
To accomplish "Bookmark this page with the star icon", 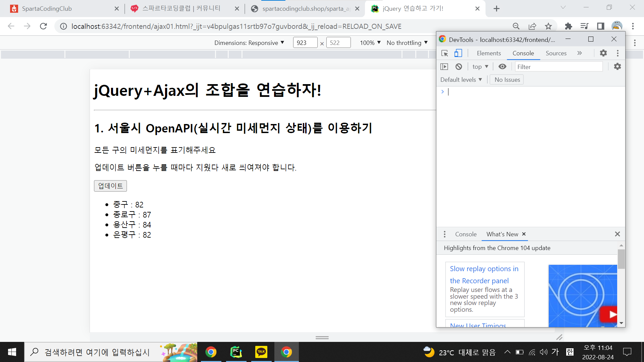I will [x=548, y=26].
